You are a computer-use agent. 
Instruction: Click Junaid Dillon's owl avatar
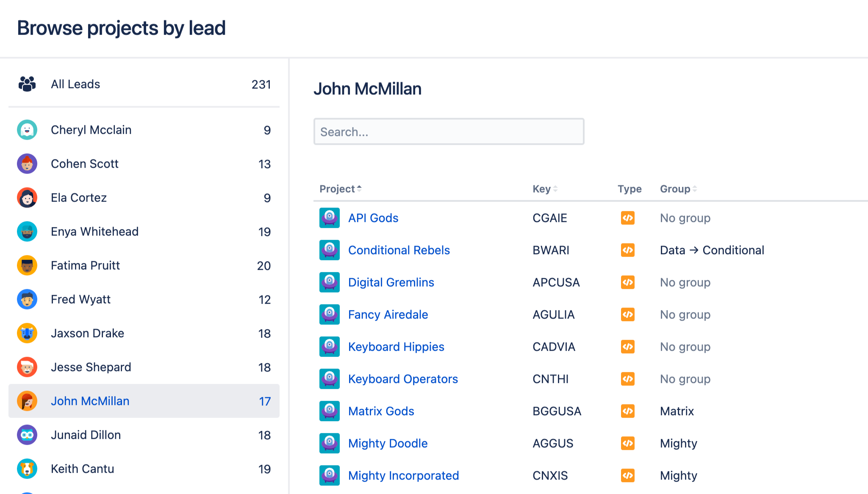[x=27, y=435]
